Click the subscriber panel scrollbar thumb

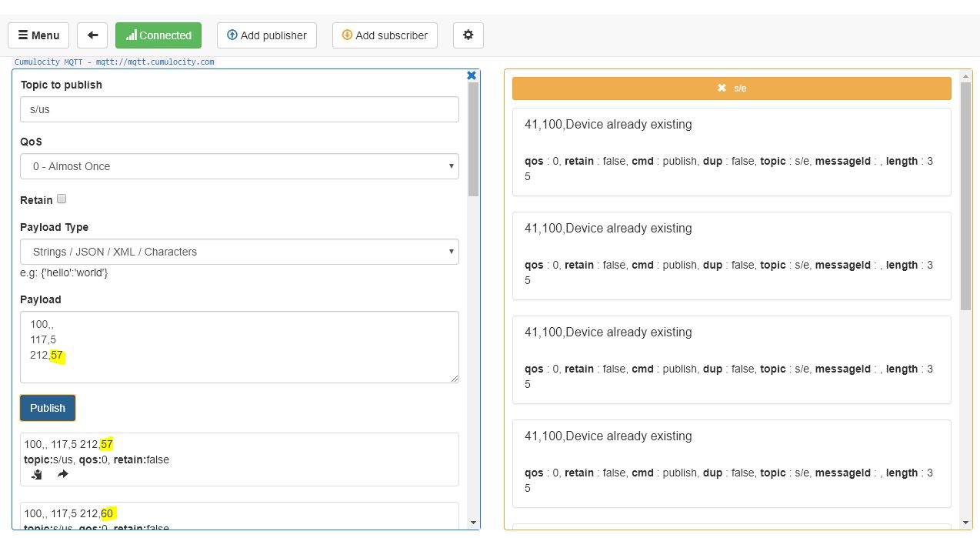(966, 192)
